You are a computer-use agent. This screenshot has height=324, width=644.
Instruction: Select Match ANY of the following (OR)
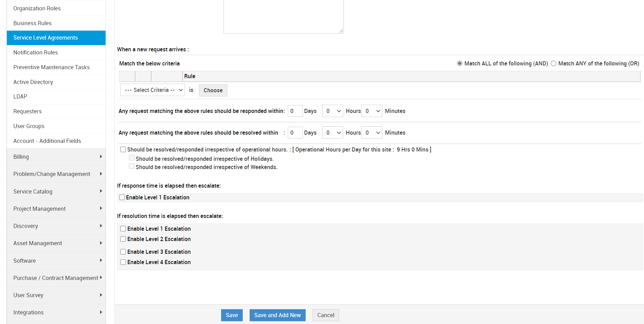(x=554, y=63)
